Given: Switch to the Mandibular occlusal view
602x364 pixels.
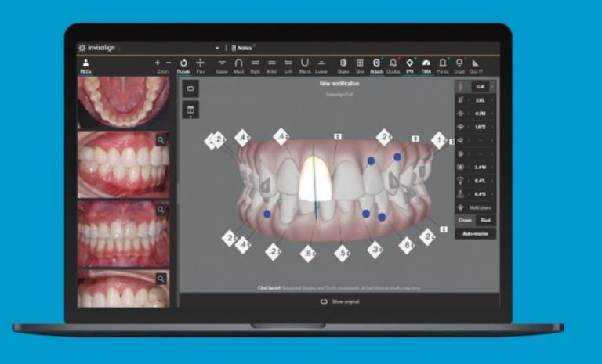Looking at the screenshot, I should 304,66.
